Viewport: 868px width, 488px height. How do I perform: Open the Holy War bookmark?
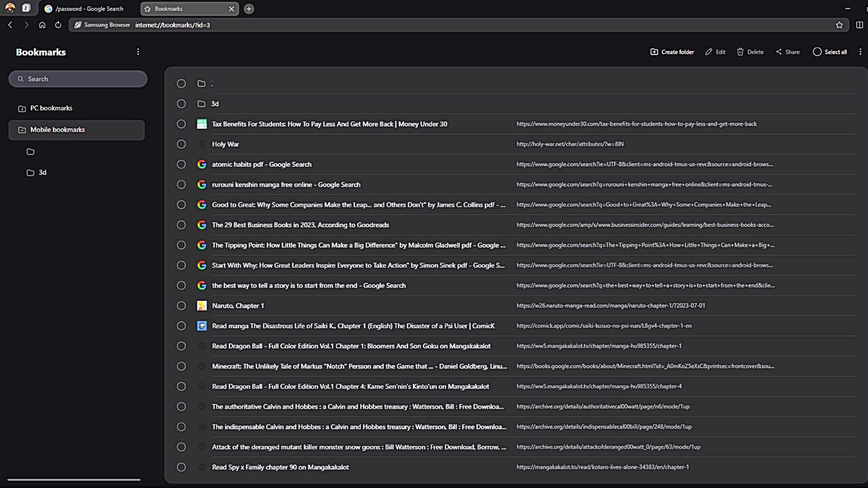[x=225, y=144]
